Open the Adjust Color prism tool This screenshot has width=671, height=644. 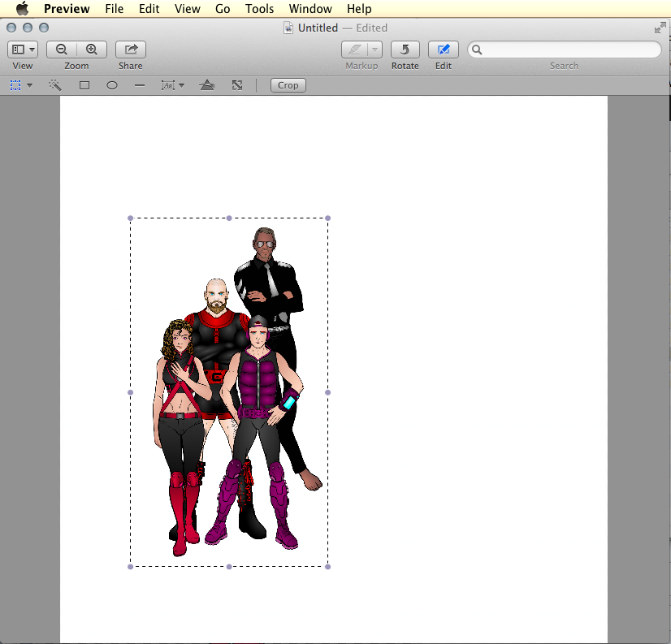(x=207, y=85)
